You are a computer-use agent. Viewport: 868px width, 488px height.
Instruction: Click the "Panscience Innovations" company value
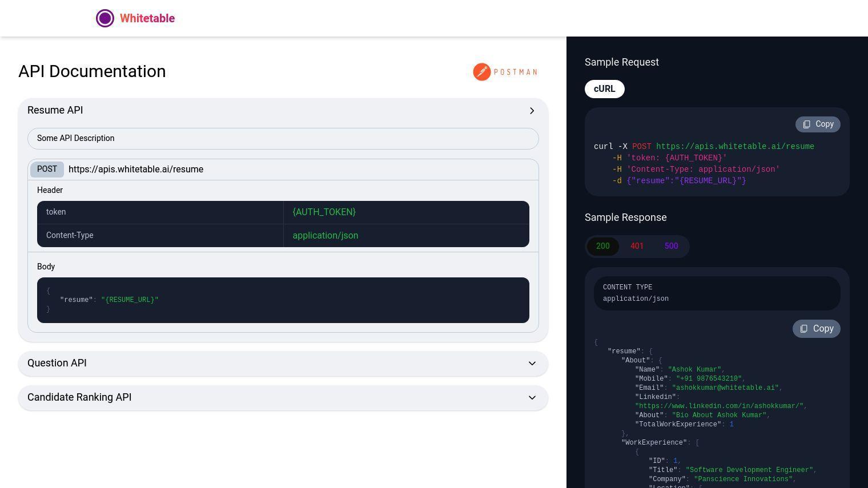click(742, 479)
